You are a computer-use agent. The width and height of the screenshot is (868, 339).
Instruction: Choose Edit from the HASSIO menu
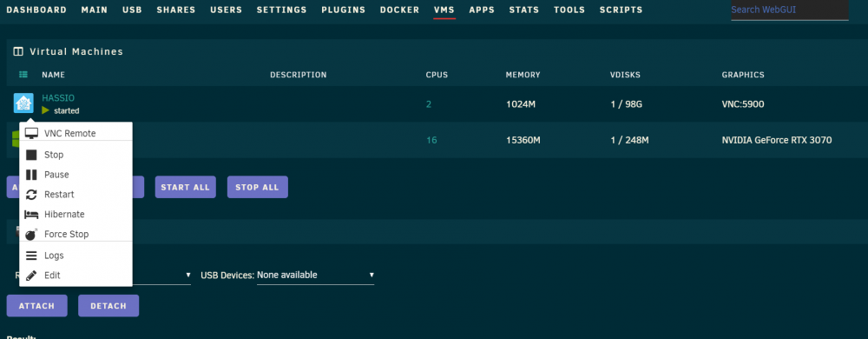pyautogui.click(x=76, y=276)
